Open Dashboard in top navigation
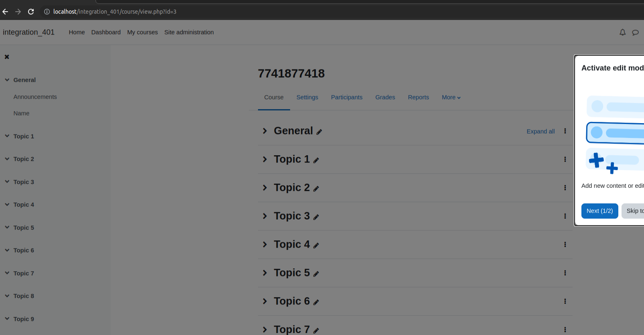The height and width of the screenshot is (335, 644). click(106, 32)
